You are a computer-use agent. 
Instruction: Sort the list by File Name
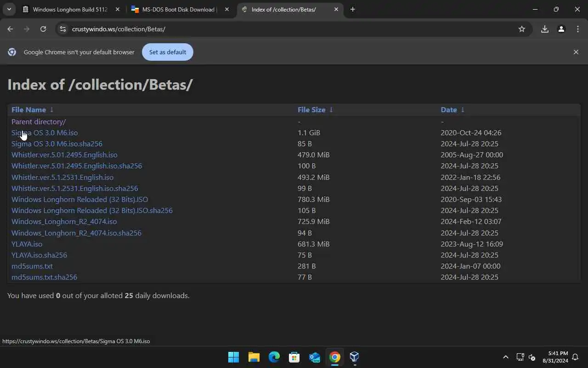tap(28, 109)
